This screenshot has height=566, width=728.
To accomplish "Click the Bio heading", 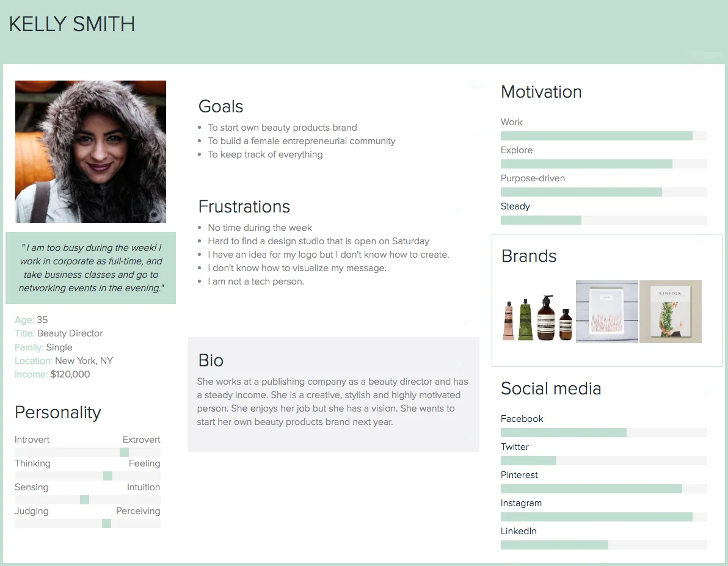I will pos(211,361).
